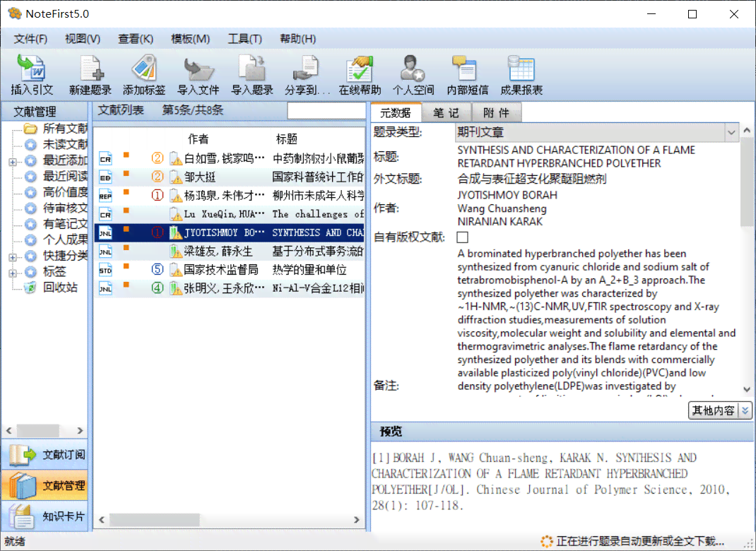Click the 外文标题 field value
The image size is (756, 551).
(x=532, y=179)
